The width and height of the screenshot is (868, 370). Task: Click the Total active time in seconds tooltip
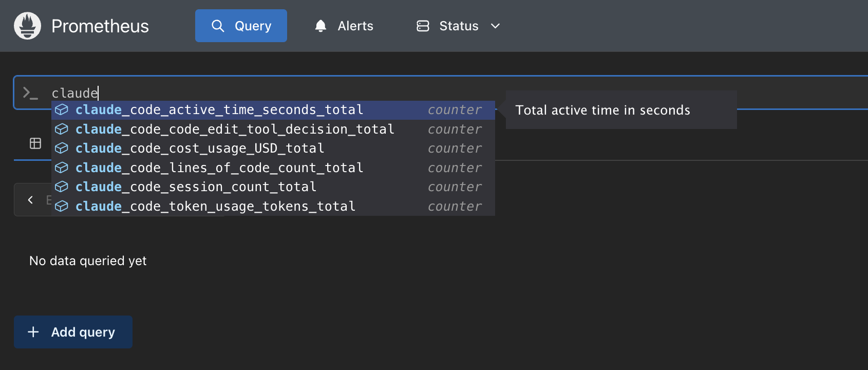[621, 110]
